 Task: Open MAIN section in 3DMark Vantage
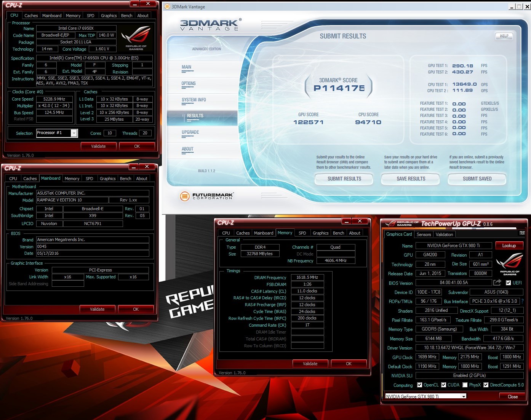point(187,67)
